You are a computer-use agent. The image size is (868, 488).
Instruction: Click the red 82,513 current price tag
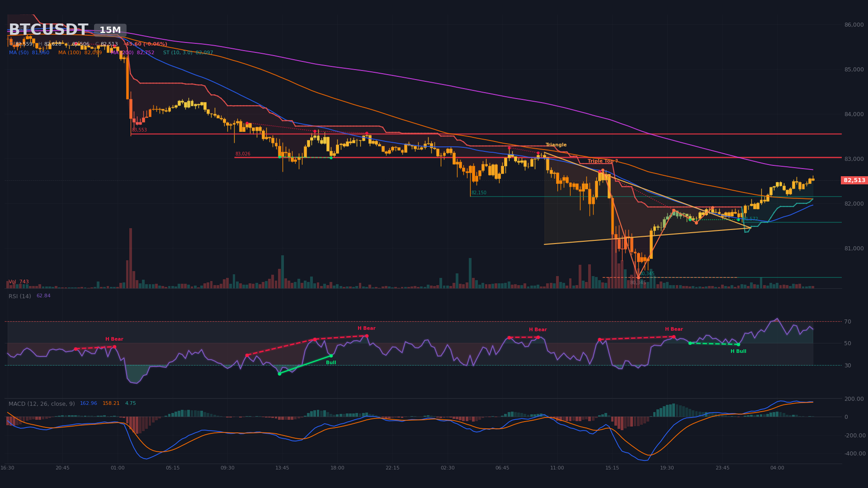click(x=854, y=181)
